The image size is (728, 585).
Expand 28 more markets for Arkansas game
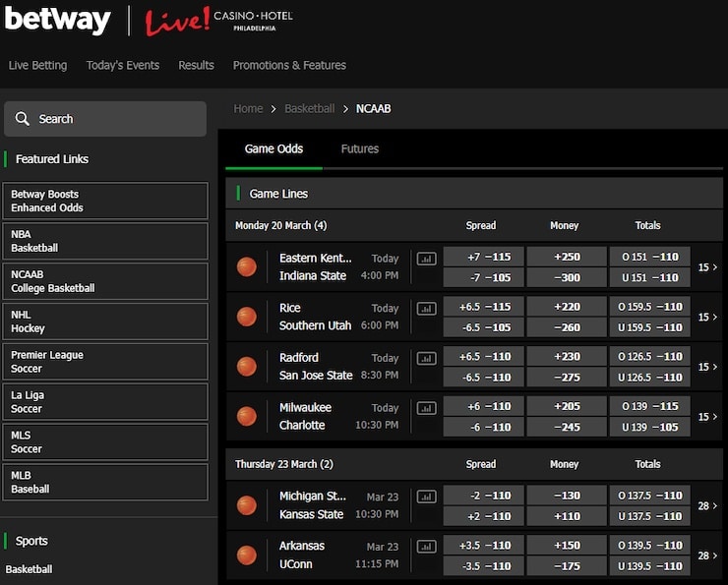[707, 556]
